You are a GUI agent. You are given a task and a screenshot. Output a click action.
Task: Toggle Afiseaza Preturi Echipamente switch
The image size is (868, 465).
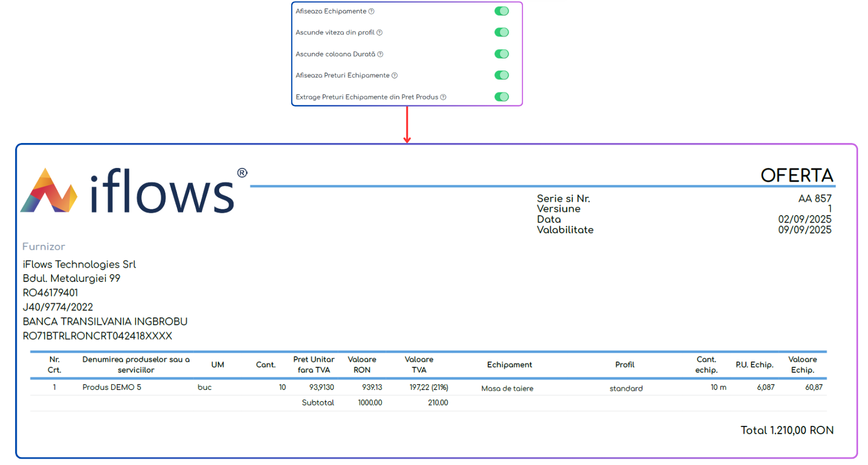click(x=502, y=75)
